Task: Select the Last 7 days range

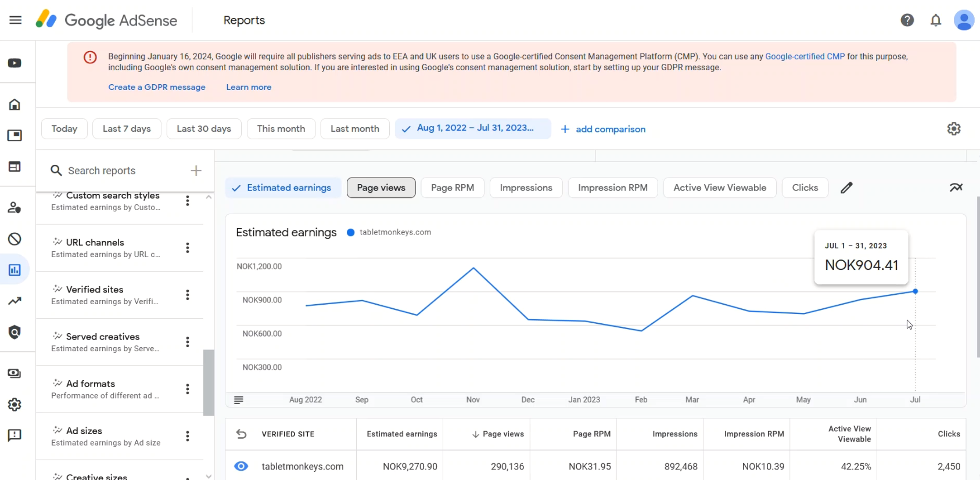Action: (x=127, y=128)
